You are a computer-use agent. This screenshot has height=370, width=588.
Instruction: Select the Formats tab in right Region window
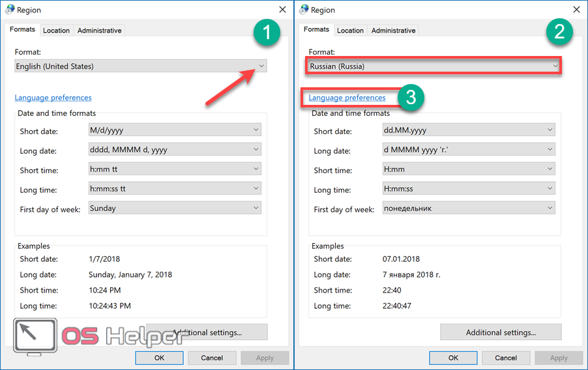tap(317, 29)
